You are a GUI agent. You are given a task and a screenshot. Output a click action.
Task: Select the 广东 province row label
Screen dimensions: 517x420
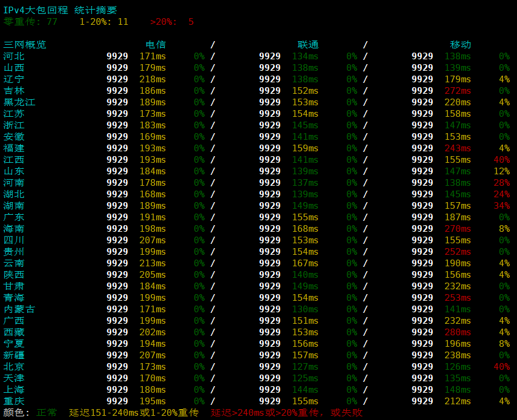pos(14,217)
